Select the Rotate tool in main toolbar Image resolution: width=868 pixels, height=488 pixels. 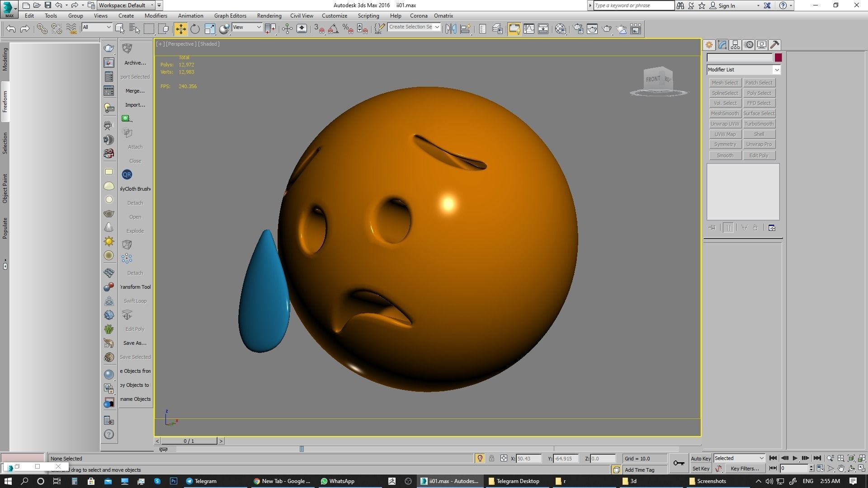pos(195,29)
